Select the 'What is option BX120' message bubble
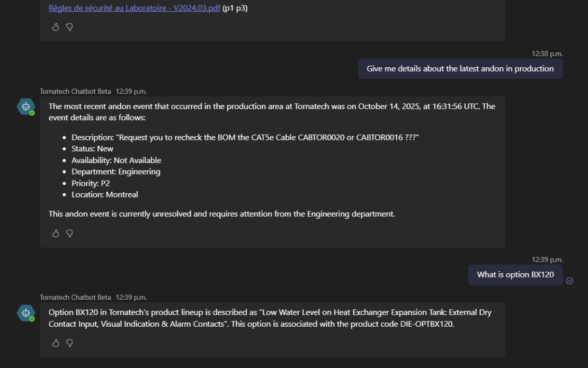588x368 pixels. click(x=515, y=275)
